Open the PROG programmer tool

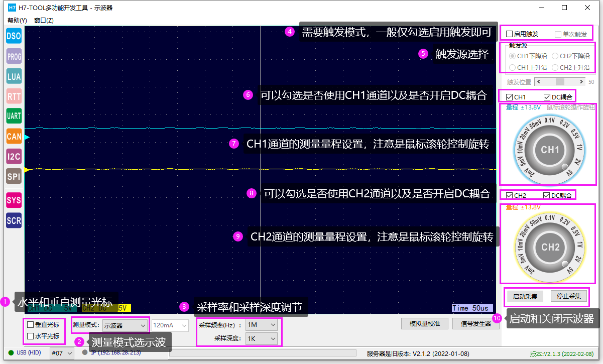[14, 57]
